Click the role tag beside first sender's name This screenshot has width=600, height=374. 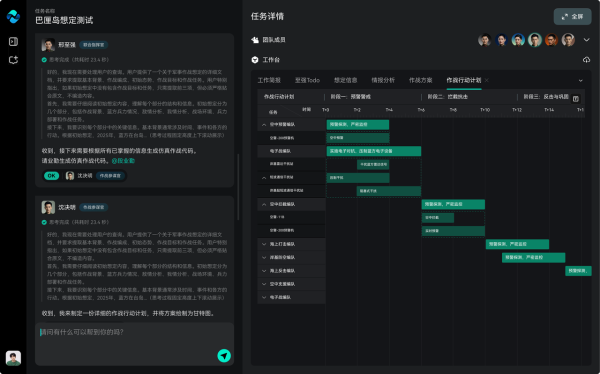[94, 45]
